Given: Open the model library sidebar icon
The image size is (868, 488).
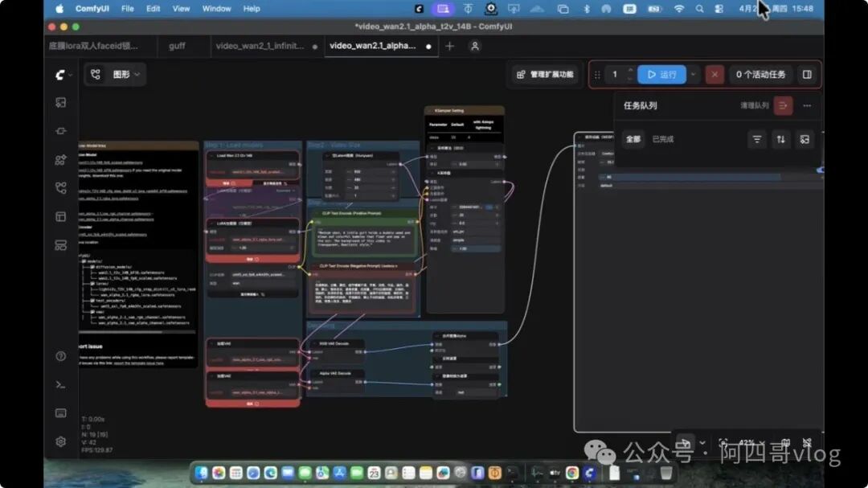Looking at the screenshot, I should pyautogui.click(x=61, y=160).
